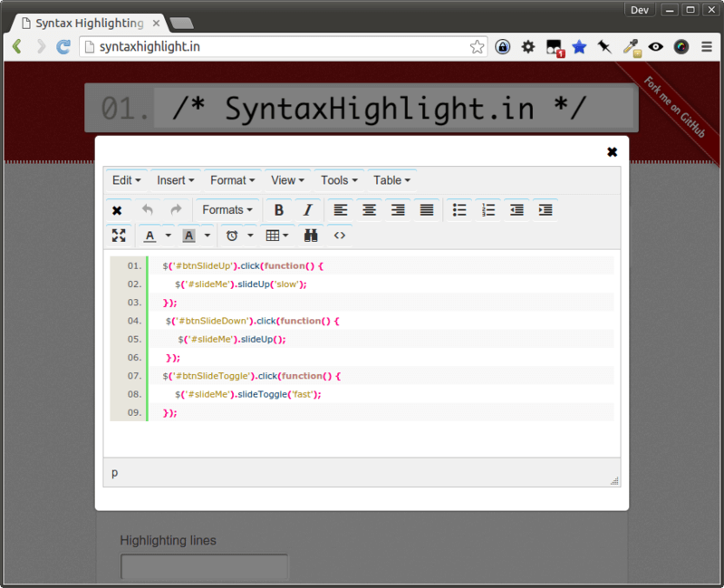The width and height of the screenshot is (724, 588).
Task: Insert a numbered list
Action: coord(488,210)
